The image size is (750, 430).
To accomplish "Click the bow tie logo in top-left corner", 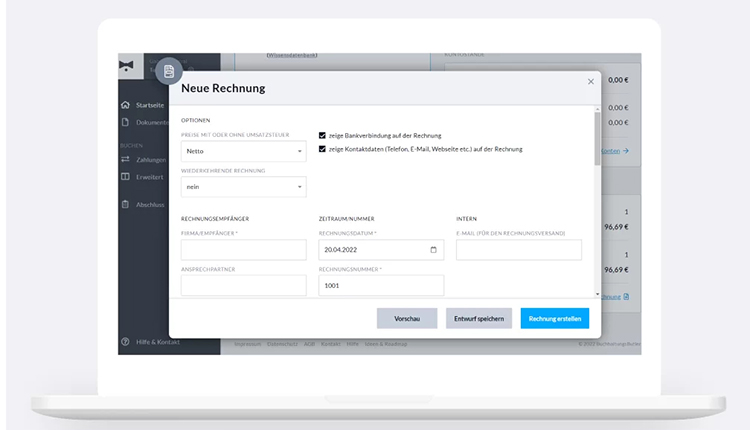I will pos(125,66).
